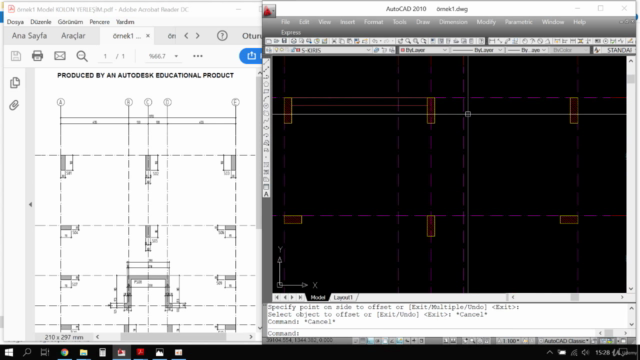Open the Dosya menu in Acrobat
The image size is (640, 360).
coord(16,22)
